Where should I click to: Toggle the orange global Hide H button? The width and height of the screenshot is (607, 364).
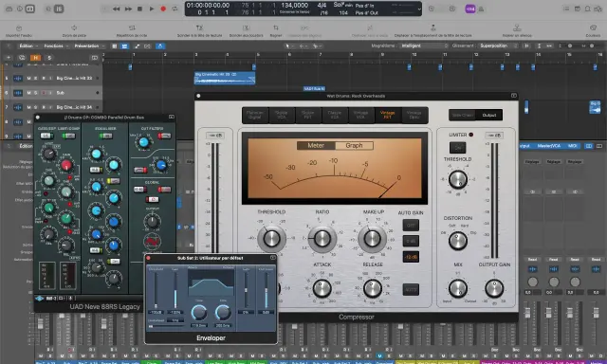(35, 58)
